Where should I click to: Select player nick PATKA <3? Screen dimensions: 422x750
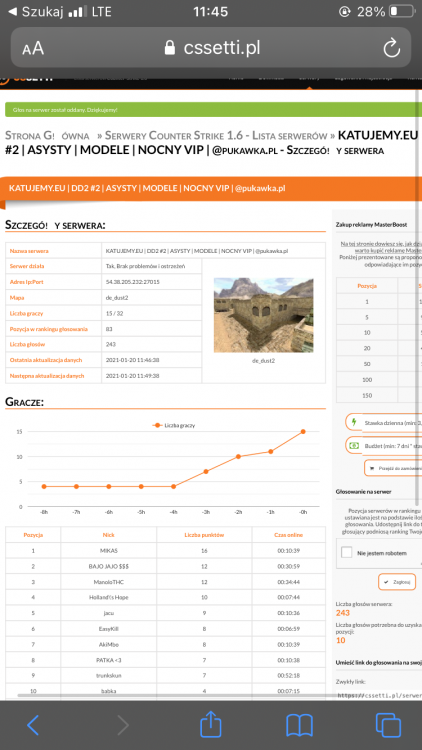coord(109,660)
